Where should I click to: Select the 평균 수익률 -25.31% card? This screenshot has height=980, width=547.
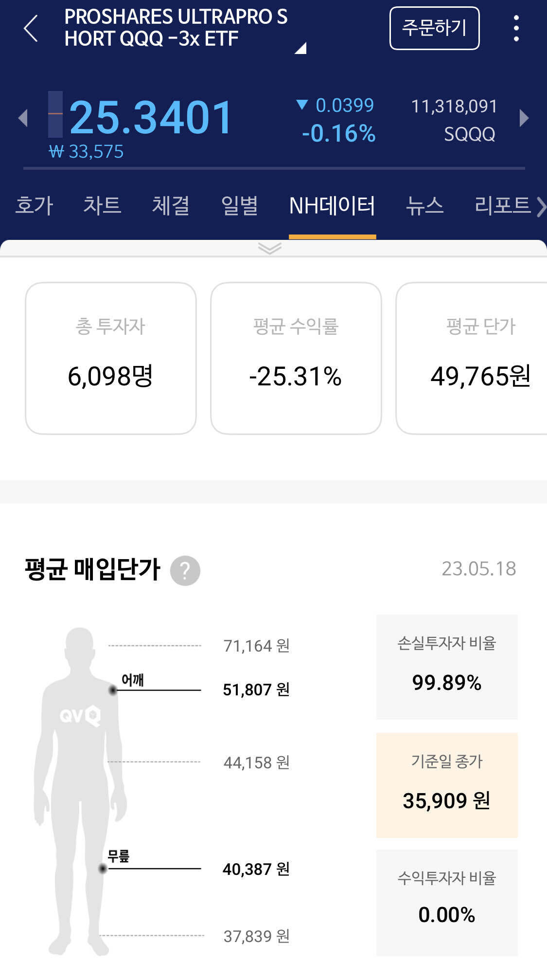296,358
